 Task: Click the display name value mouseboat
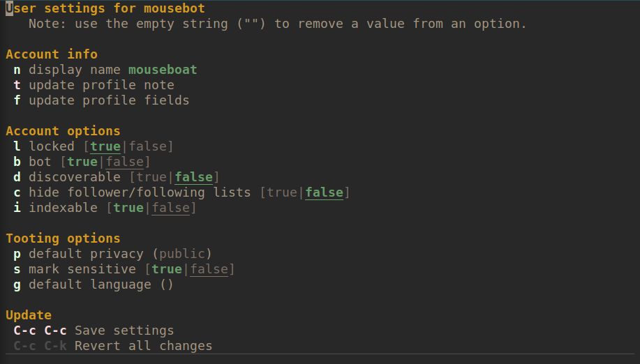coord(163,70)
